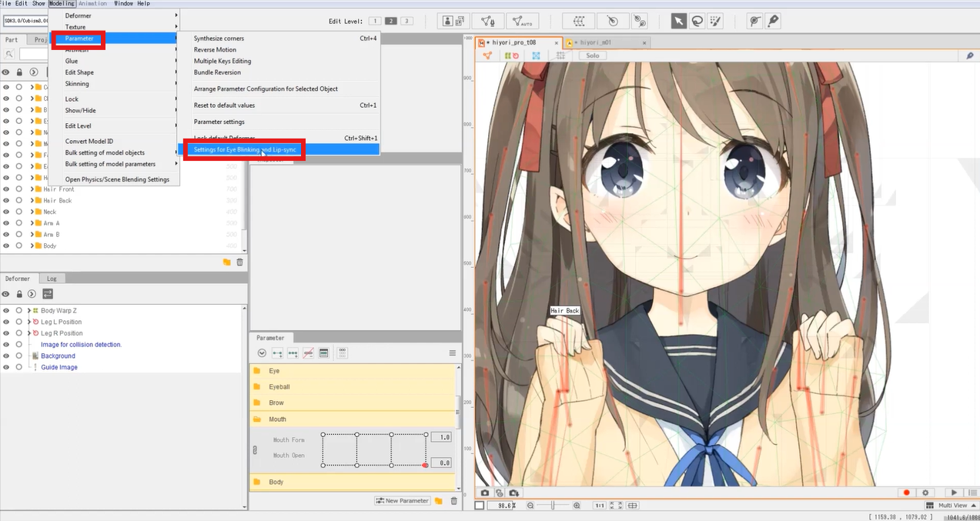Hide the Body Warp Z deformer
980x521 pixels.
(6, 310)
